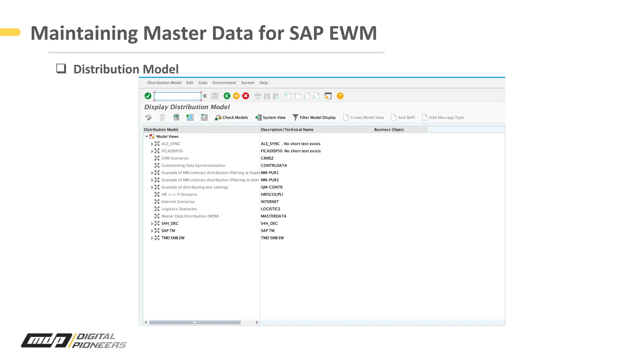Click the Model Views tree icon

coord(152,136)
